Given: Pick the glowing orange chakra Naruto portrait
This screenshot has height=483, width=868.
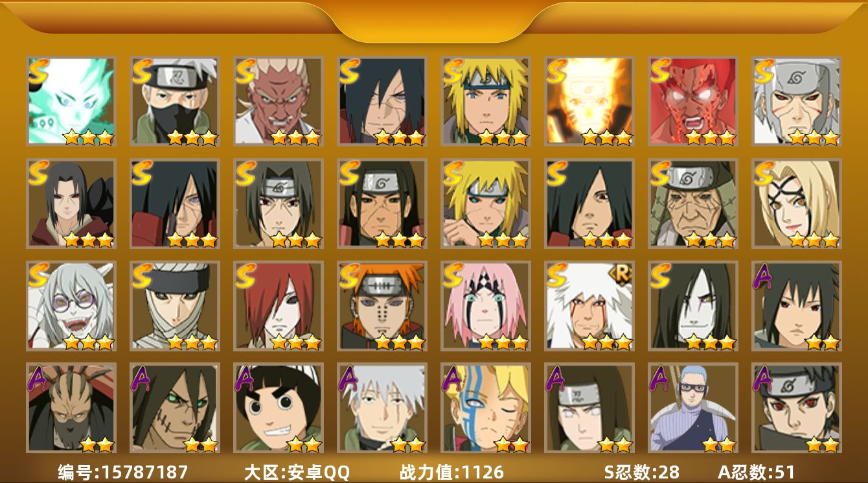Looking at the screenshot, I should [x=589, y=100].
